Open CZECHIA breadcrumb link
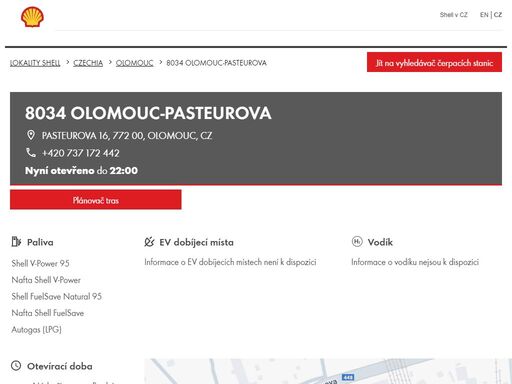The height and width of the screenshot is (384, 512). 88,63
